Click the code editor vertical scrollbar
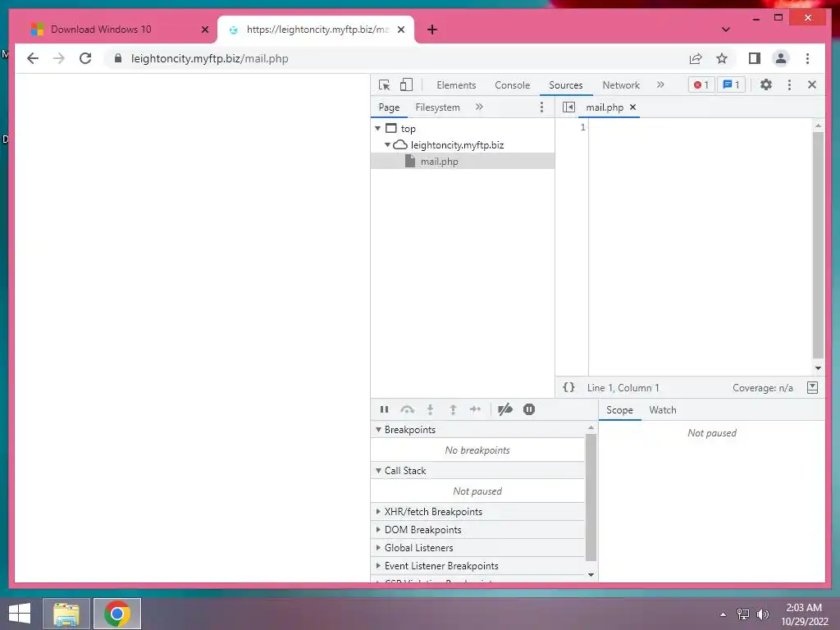The image size is (840, 630). (x=818, y=245)
